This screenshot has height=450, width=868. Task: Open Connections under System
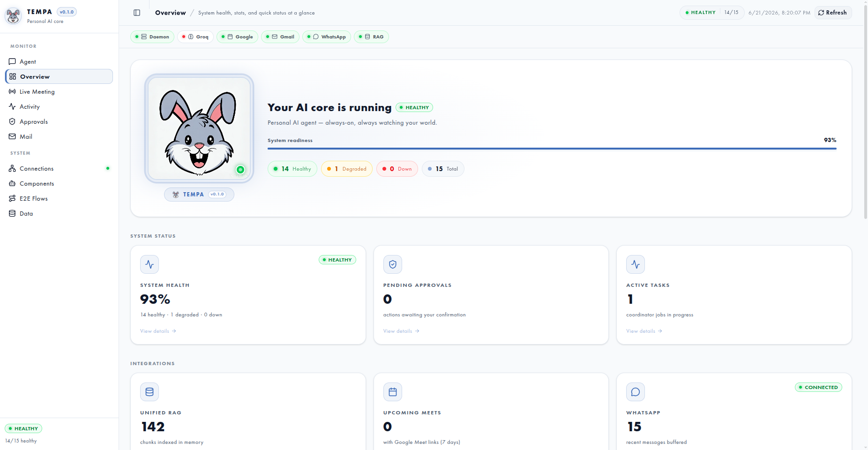pyautogui.click(x=59, y=168)
